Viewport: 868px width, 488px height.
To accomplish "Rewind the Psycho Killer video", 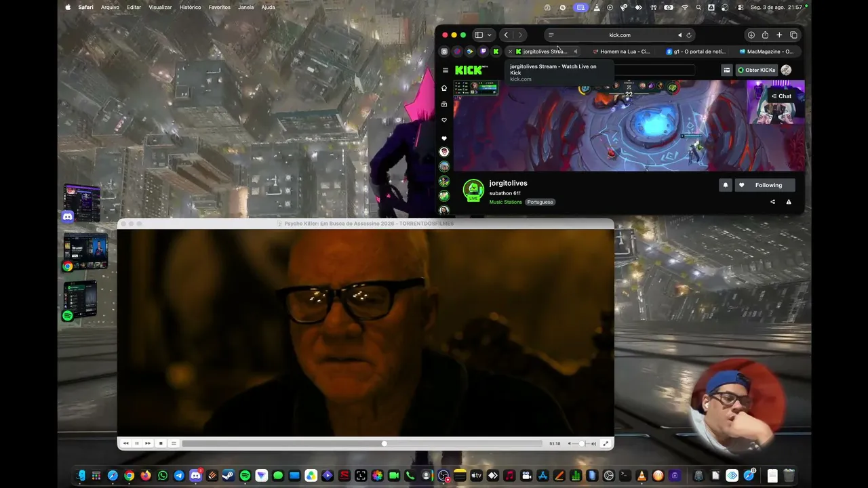I will (125, 443).
